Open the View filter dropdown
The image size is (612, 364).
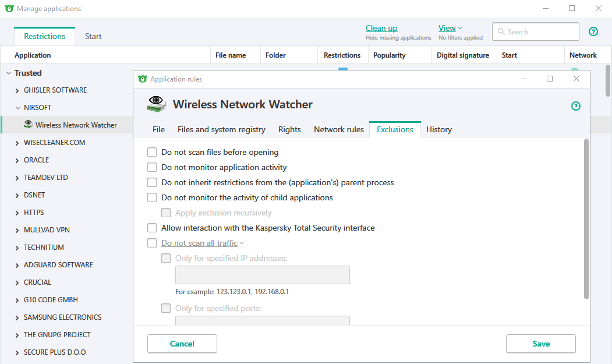pos(450,28)
